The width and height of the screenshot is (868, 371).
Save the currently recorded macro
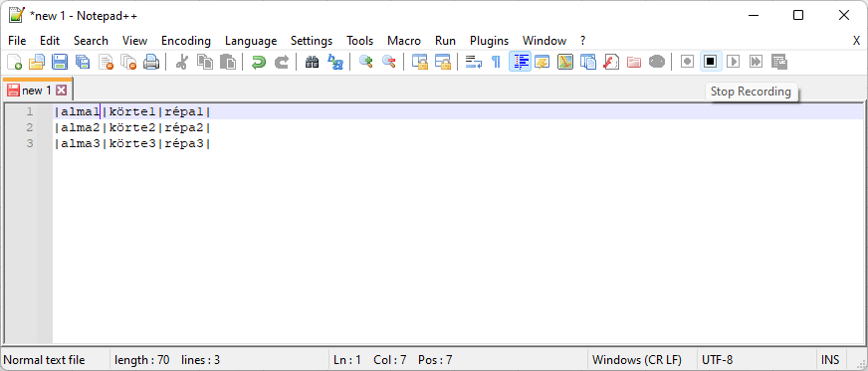778,62
